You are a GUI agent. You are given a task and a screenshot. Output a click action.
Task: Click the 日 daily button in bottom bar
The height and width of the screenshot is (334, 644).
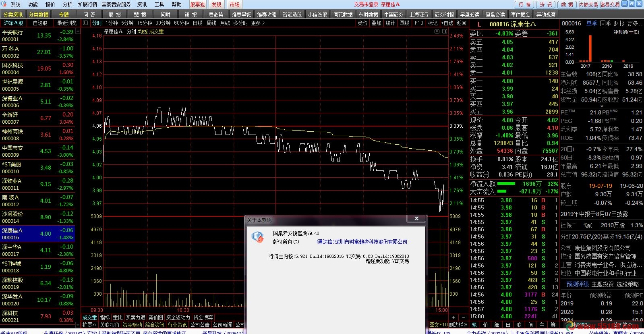[x=508, y=325]
